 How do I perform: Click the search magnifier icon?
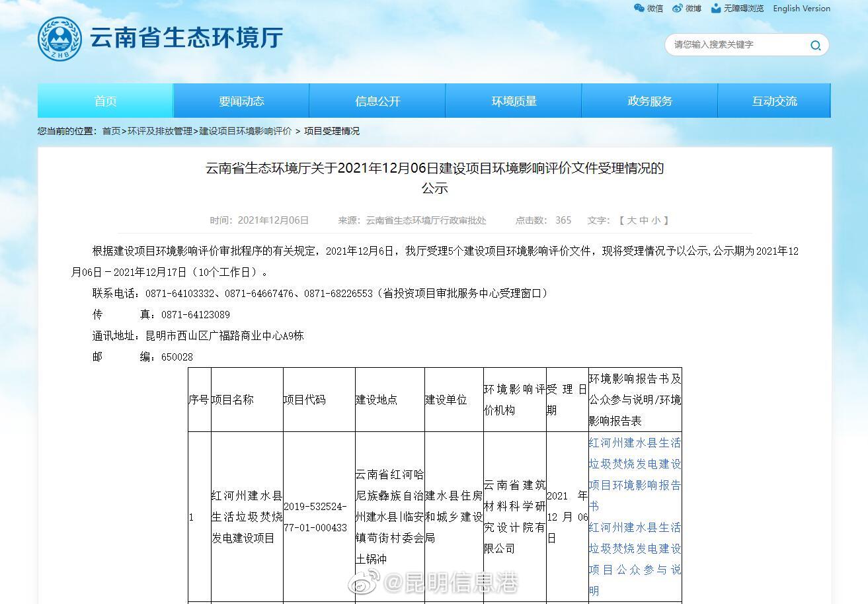pos(816,45)
